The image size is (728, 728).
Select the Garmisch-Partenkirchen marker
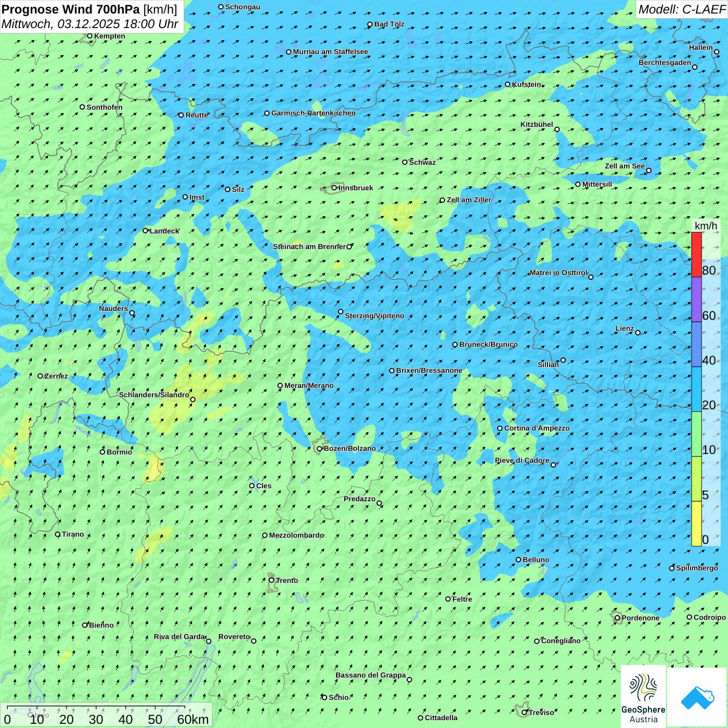[x=267, y=113]
